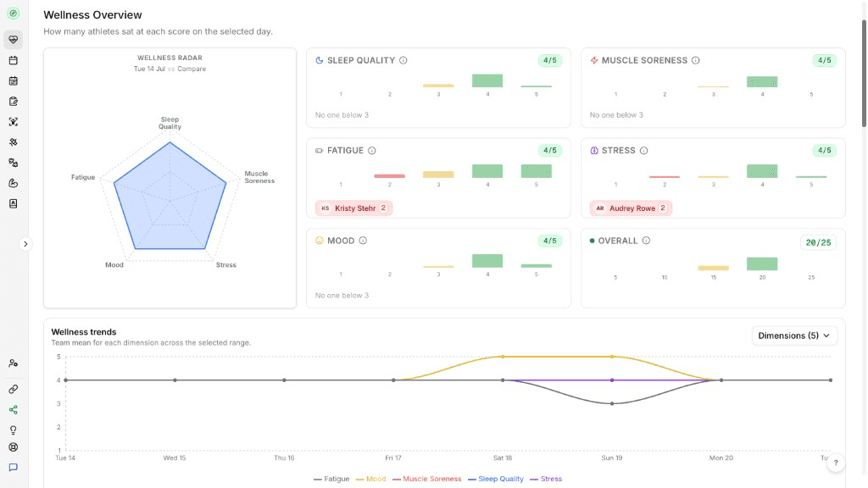Open the blue chat bubble icon
This screenshot has height=488, width=868.
click(14, 468)
